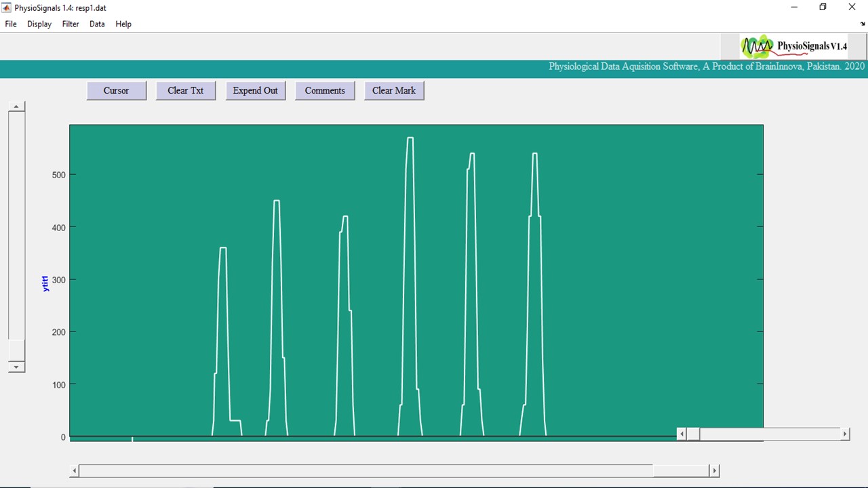Screen dimensions: 868x488
Task: Click the MATLAB icon in title bar
Action: [x=7, y=7]
